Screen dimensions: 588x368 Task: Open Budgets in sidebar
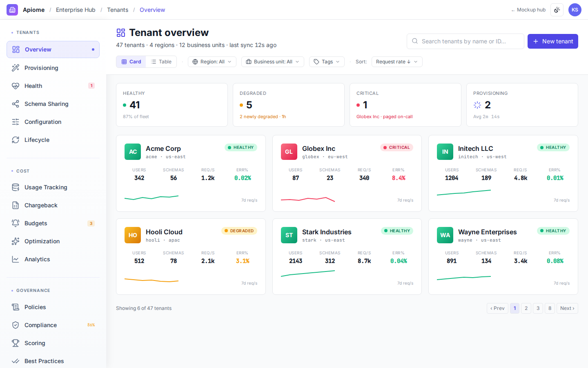tap(53, 223)
